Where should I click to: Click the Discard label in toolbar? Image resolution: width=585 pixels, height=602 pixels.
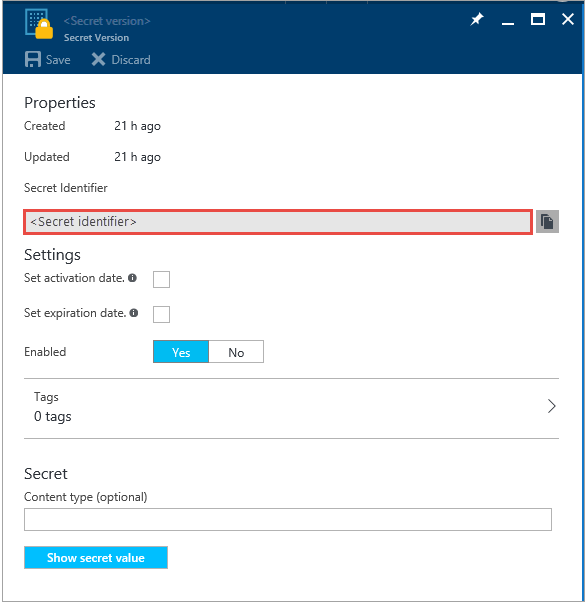coord(131,60)
